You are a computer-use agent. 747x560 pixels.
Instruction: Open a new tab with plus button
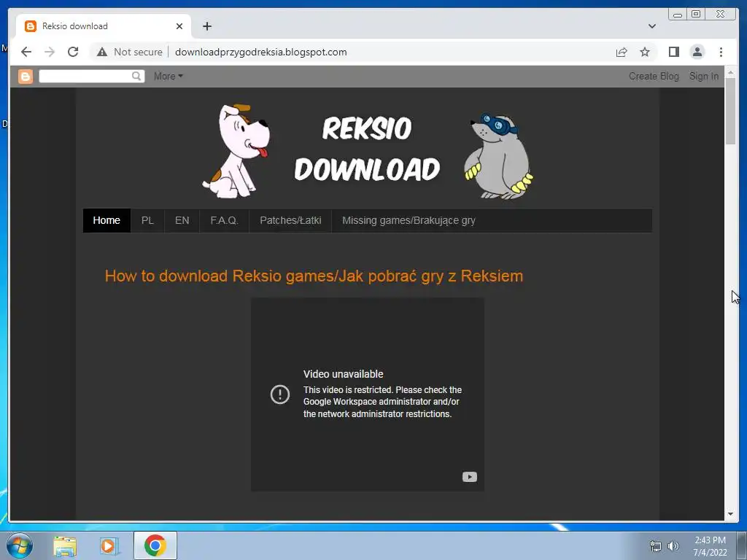206,26
